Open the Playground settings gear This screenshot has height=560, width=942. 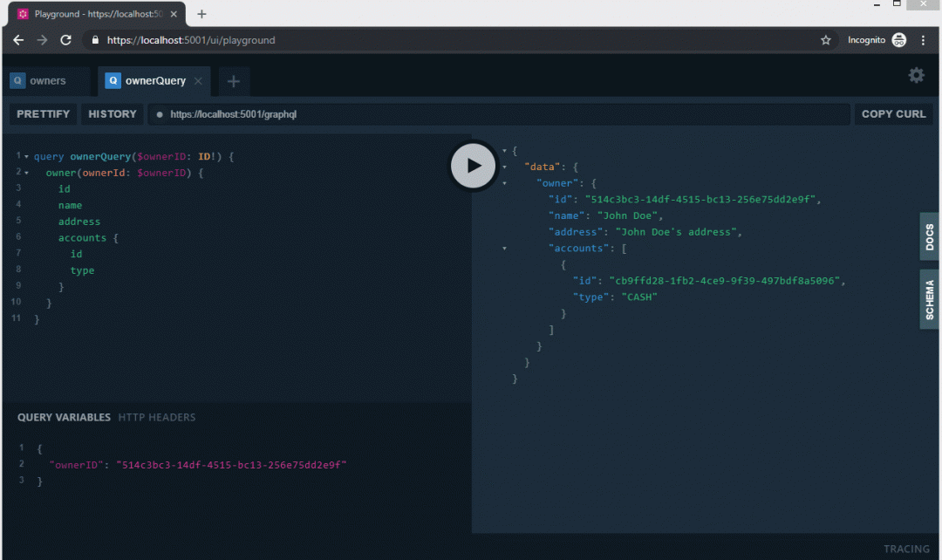click(x=916, y=76)
